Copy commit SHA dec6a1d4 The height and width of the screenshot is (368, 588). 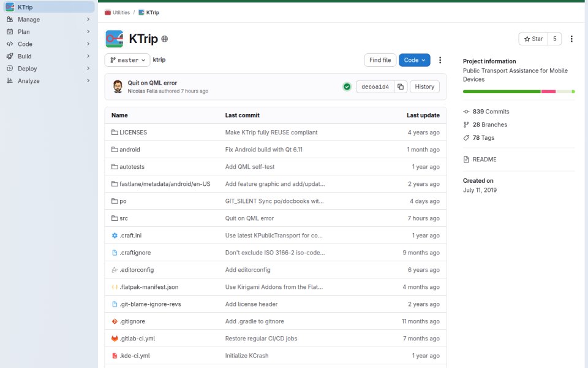click(x=401, y=86)
